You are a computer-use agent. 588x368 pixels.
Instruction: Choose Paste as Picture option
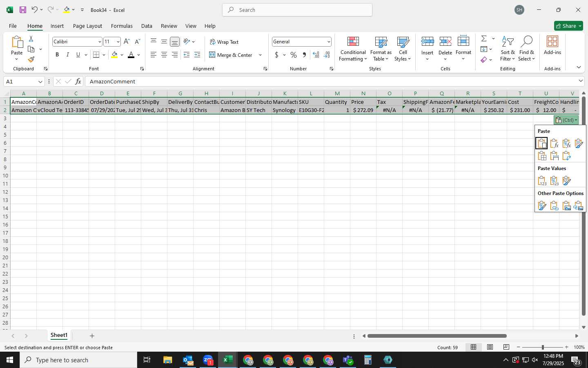pyautogui.click(x=566, y=206)
